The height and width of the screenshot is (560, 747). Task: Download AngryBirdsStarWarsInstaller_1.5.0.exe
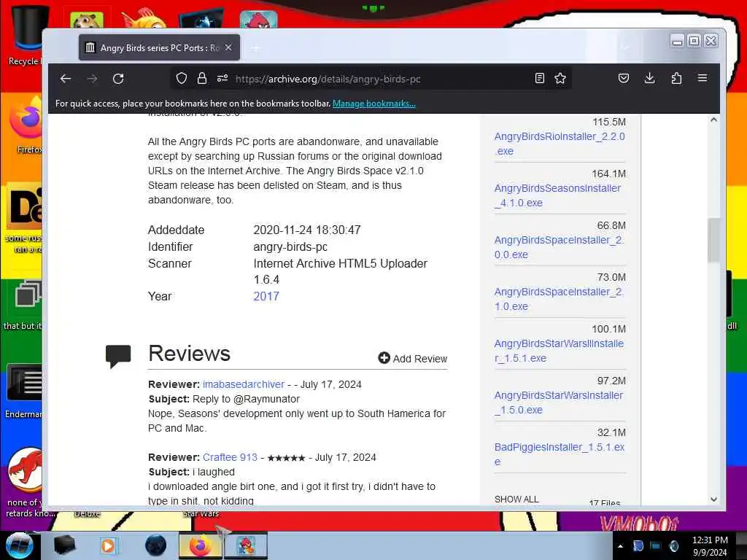[558, 402]
